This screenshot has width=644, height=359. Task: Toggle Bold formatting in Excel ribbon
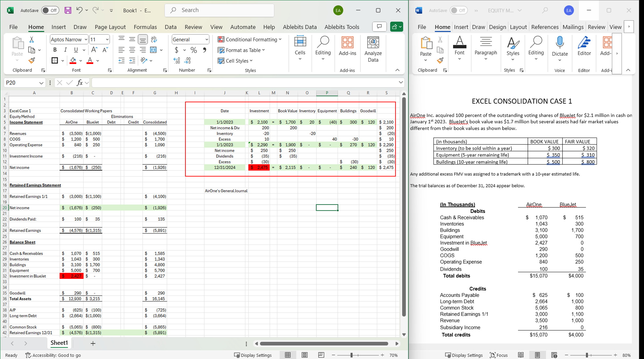click(x=55, y=50)
